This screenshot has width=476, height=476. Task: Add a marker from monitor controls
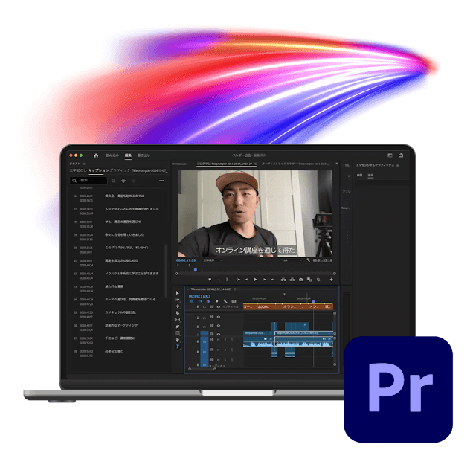(210, 280)
